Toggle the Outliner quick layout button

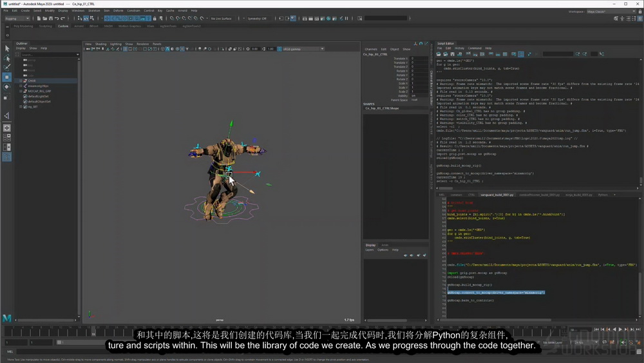(7, 157)
